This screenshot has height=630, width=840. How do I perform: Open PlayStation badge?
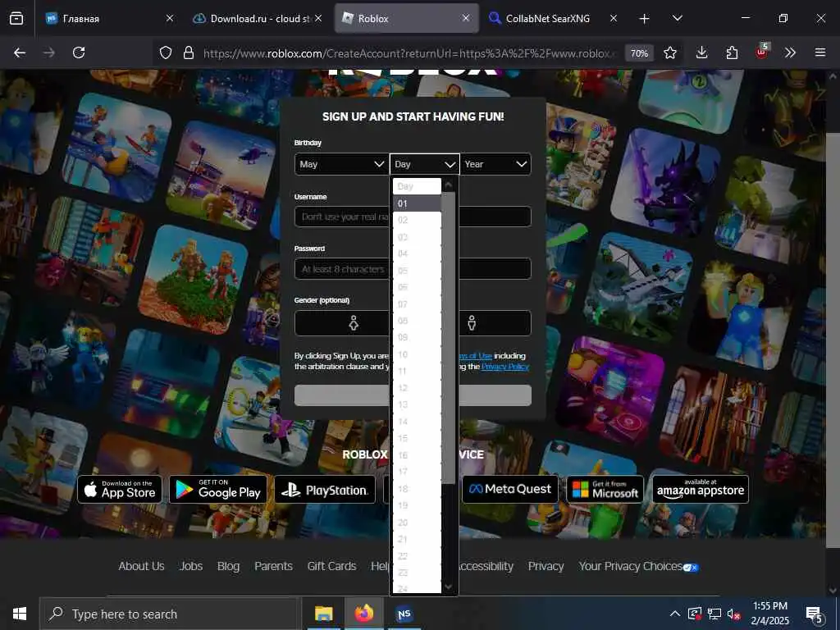click(325, 489)
